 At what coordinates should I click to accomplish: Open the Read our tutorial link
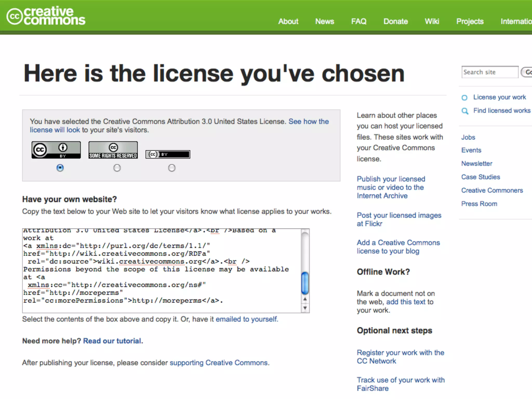coord(113,341)
